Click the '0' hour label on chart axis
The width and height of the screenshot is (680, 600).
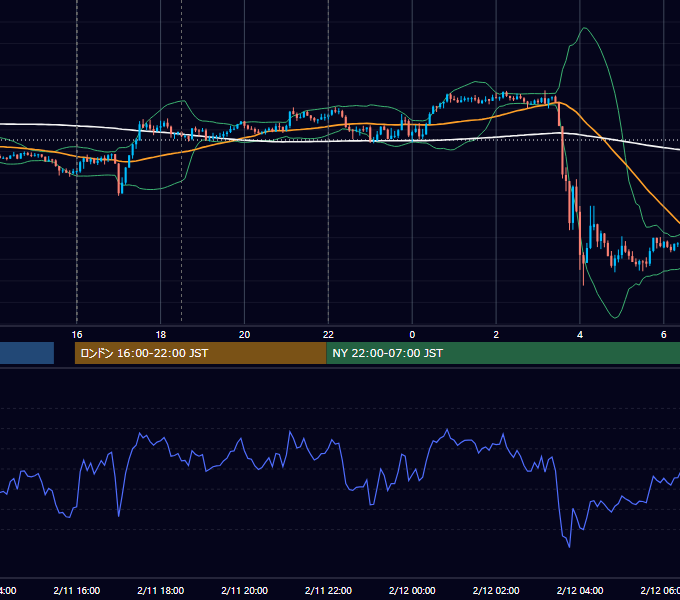[x=412, y=335]
